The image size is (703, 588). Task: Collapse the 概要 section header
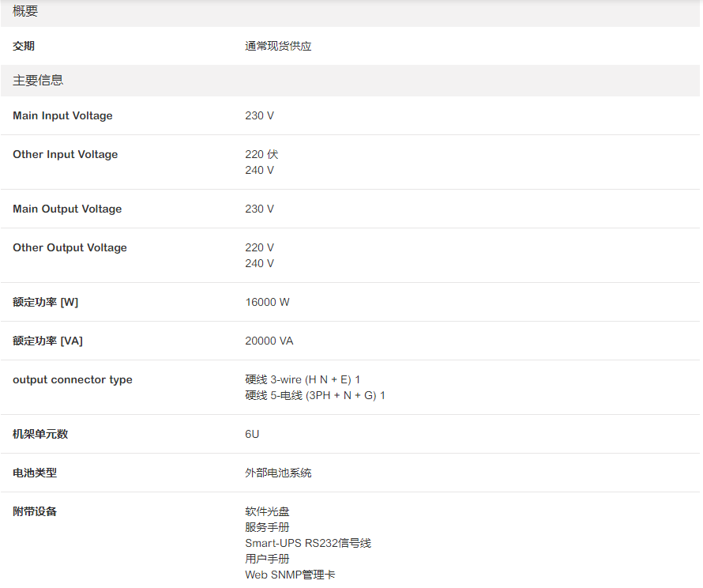pyautogui.click(x=25, y=12)
